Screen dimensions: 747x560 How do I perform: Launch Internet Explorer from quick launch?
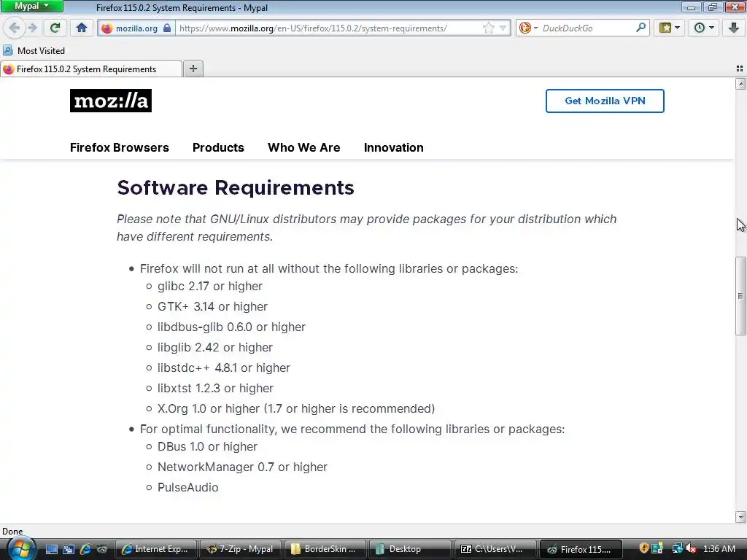pyautogui.click(x=85, y=549)
